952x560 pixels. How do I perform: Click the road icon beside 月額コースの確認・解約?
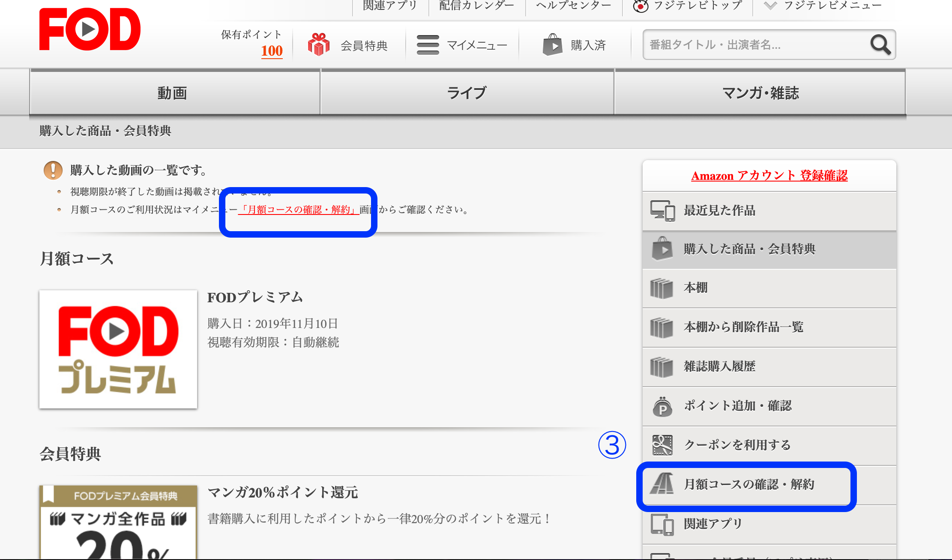(x=662, y=484)
